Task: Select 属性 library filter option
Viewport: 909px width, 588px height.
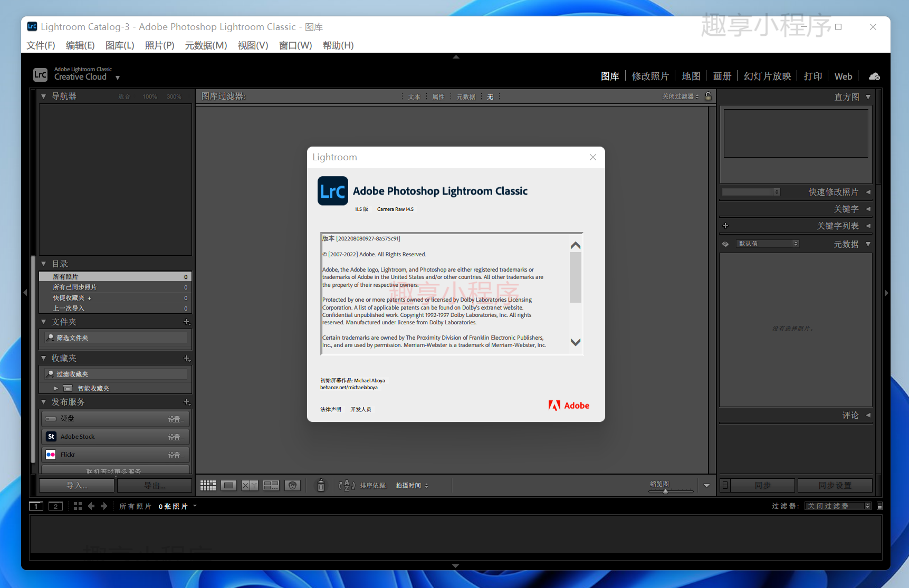Action: [x=438, y=97]
